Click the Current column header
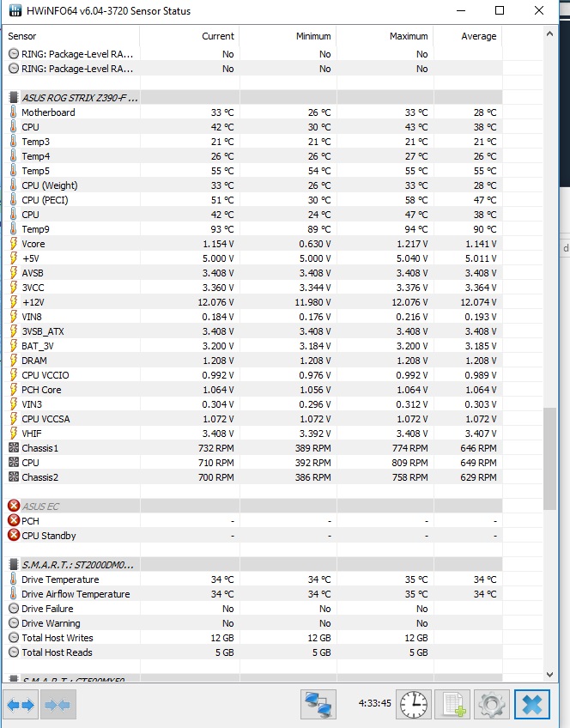This screenshot has height=728, width=570. (x=190, y=36)
